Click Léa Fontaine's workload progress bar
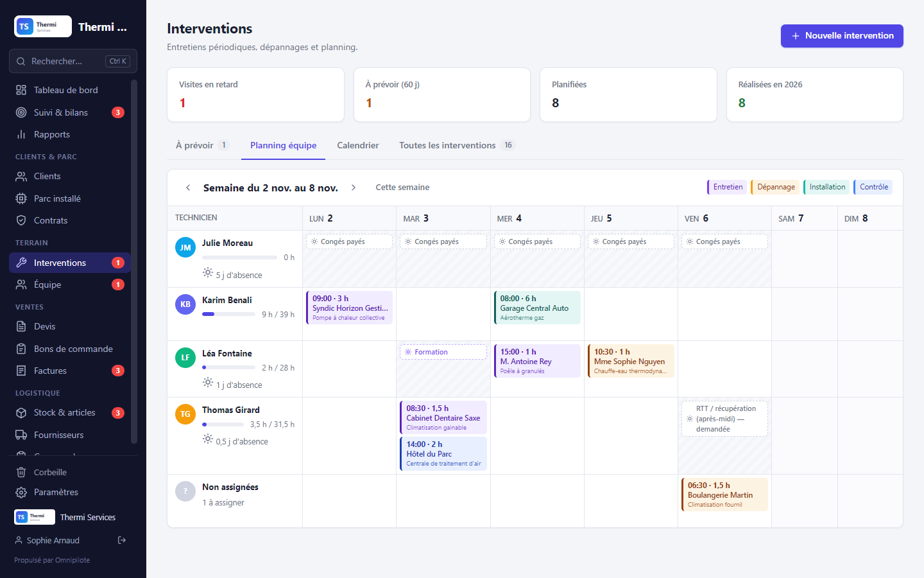The height and width of the screenshot is (578, 924). (228, 367)
